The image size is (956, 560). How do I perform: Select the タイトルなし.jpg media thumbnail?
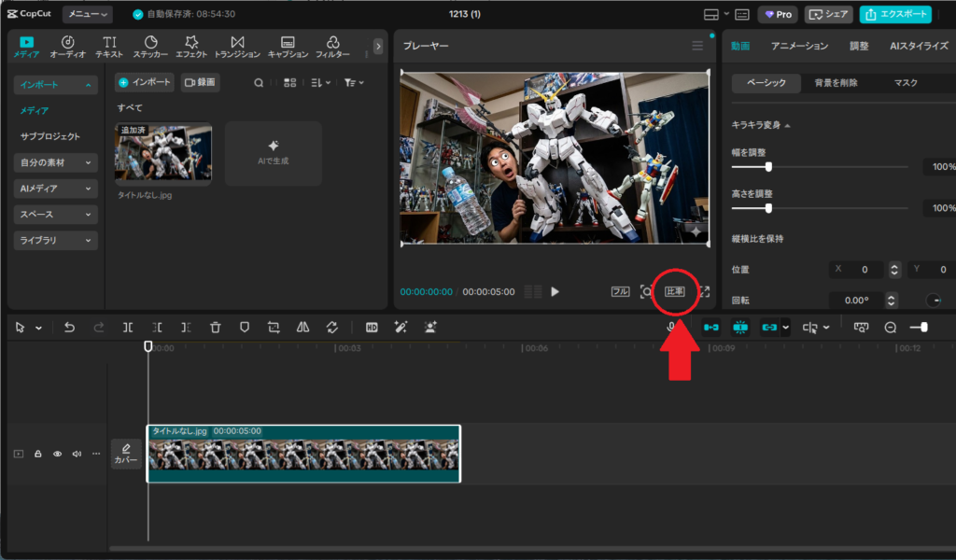(163, 152)
